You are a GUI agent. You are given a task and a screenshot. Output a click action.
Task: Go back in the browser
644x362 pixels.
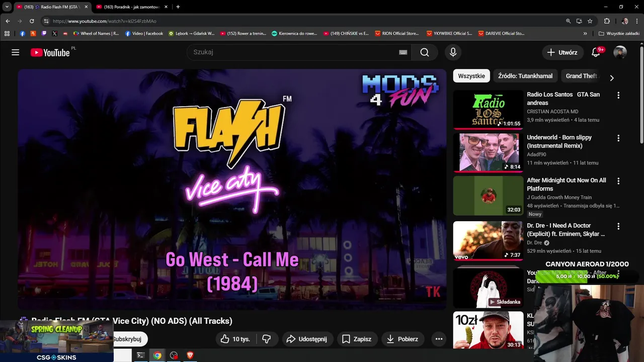[x=8, y=21]
